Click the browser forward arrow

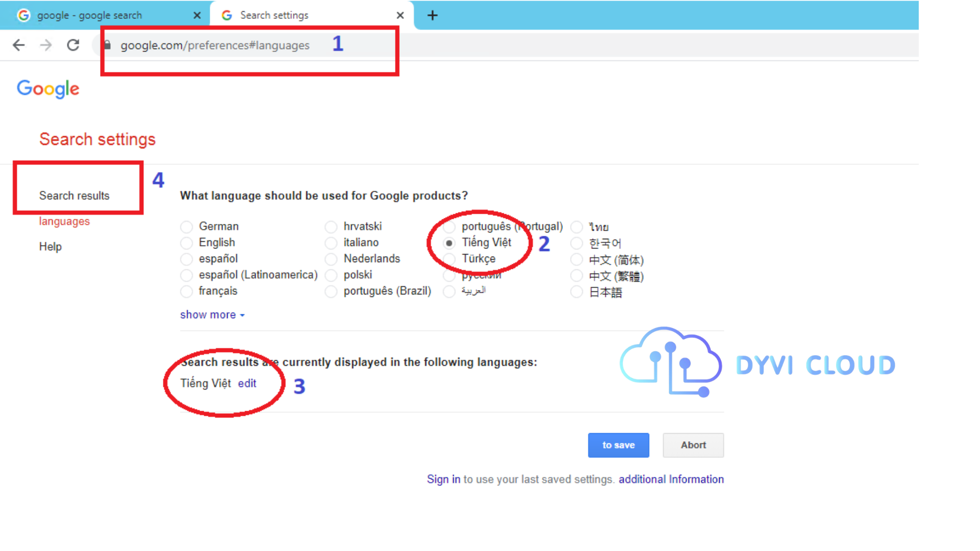(46, 45)
